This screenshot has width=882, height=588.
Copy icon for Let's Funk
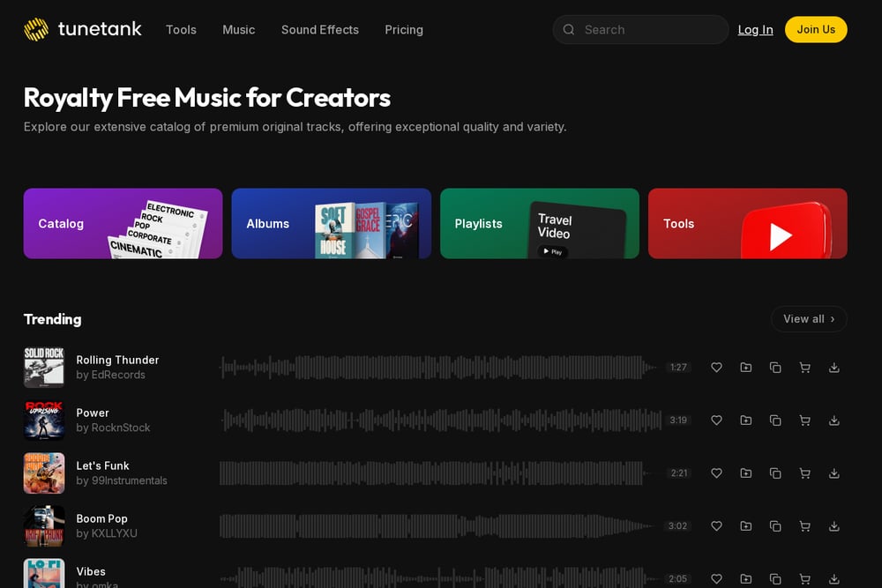775,473
